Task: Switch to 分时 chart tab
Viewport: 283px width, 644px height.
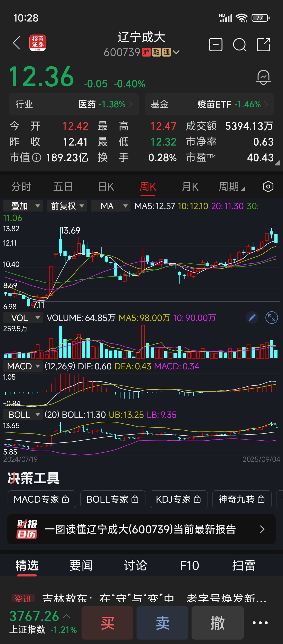Action: coord(21,187)
